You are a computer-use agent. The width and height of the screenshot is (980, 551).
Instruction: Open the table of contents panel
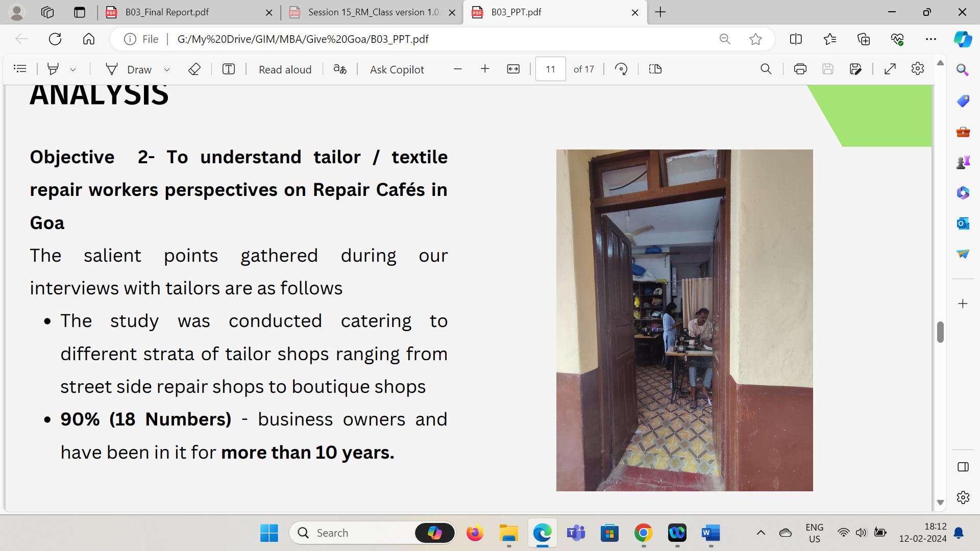tap(20, 69)
